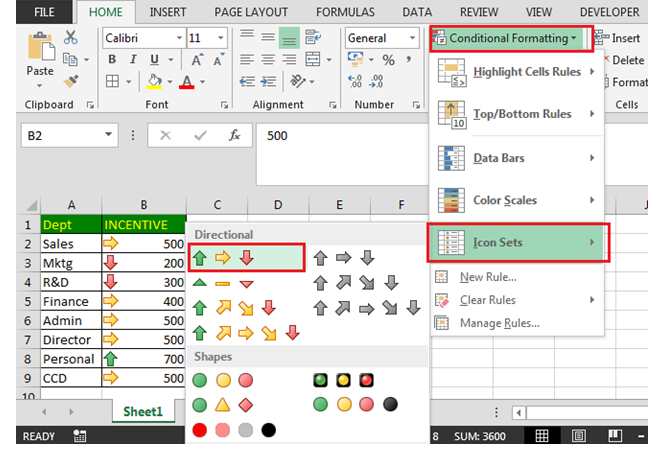Switch to the PAGE LAYOUT tab
The height and width of the screenshot is (451, 665).
(250, 12)
